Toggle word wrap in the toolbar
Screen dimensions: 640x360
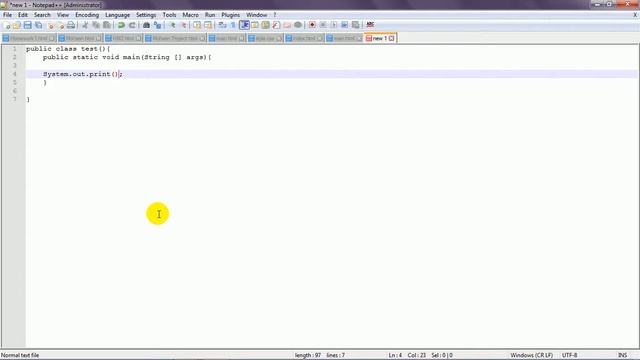[222, 25]
